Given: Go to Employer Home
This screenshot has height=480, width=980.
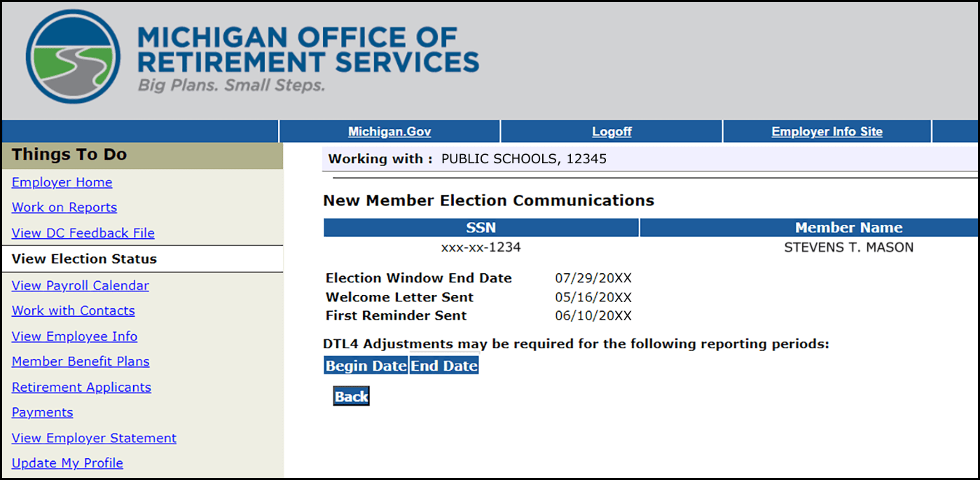Looking at the screenshot, I should point(62,182).
